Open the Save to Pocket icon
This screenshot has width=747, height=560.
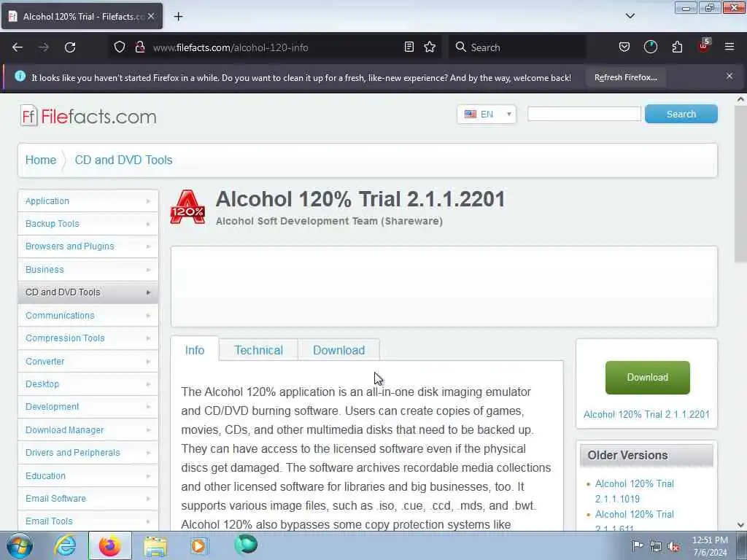624,47
